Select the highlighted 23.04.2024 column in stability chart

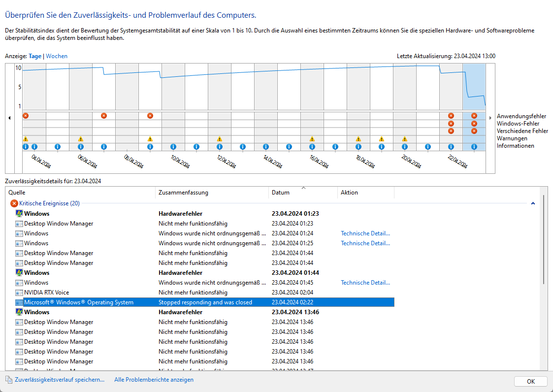click(x=474, y=87)
